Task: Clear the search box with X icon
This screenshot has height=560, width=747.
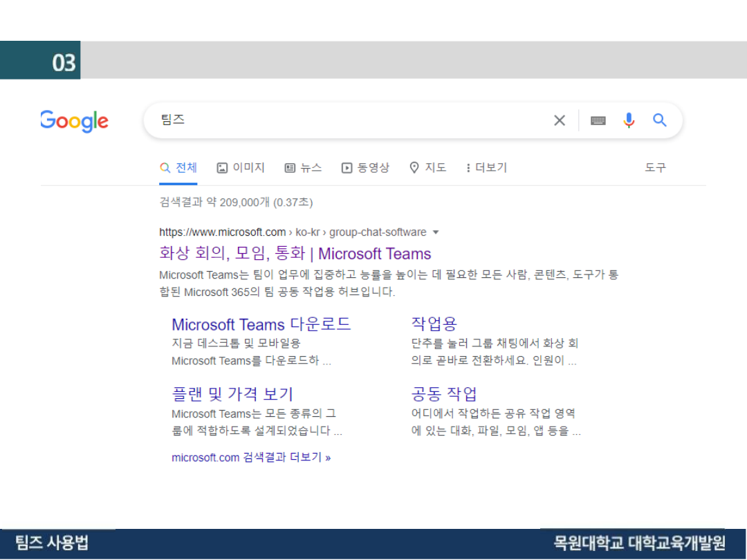Action: click(560, 121)
